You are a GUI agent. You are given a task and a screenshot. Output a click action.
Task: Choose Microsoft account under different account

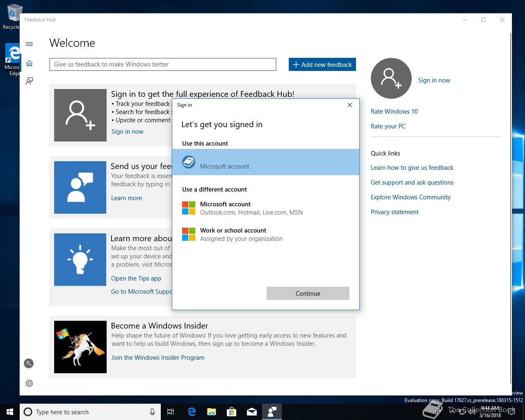click(266, 208)
